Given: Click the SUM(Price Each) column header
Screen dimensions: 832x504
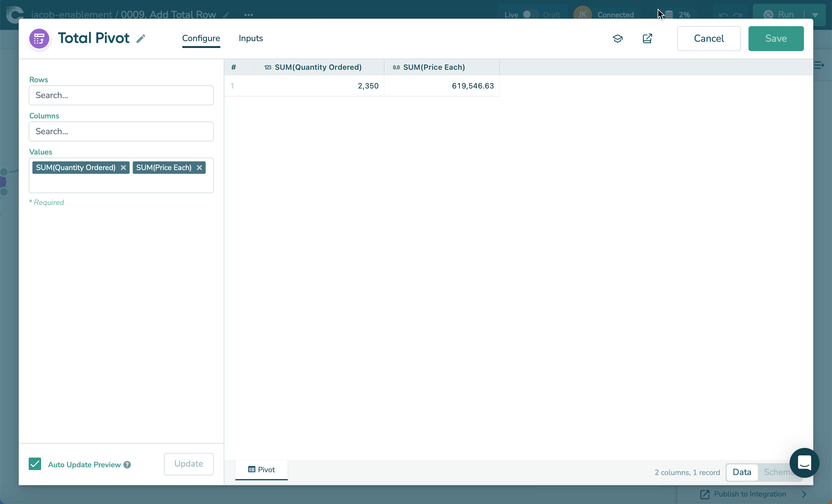Looking at the screenshot, I should point(433,67).
